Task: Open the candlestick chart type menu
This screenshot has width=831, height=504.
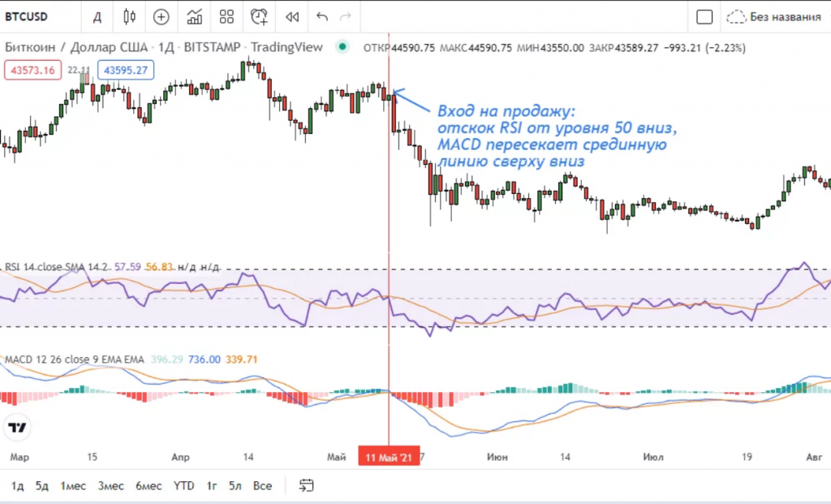Action: (x=129, y=16)
